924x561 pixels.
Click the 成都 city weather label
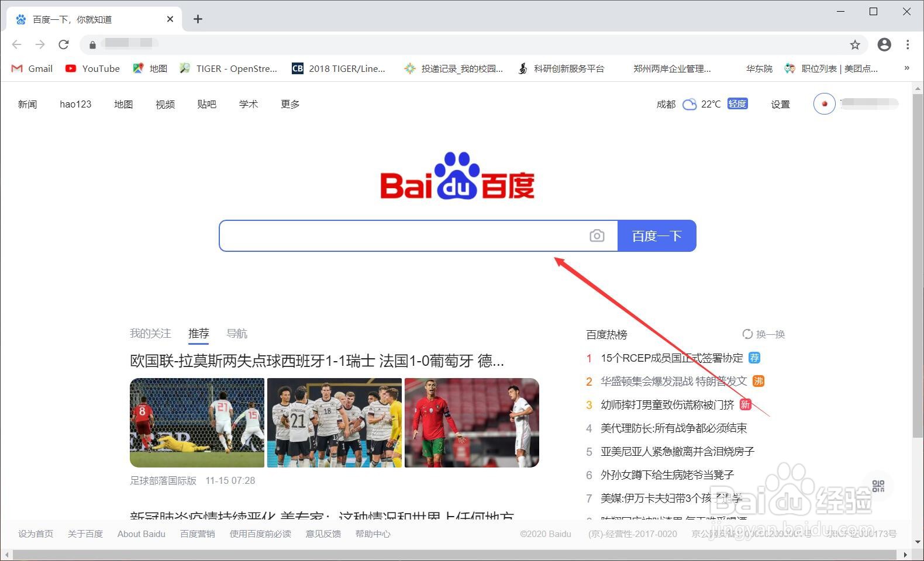pyautogui.click(x=666, y=104)
